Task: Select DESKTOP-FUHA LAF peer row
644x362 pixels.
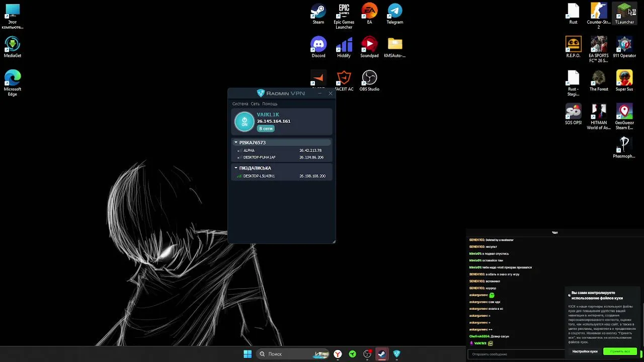Action: pos(282,157)
